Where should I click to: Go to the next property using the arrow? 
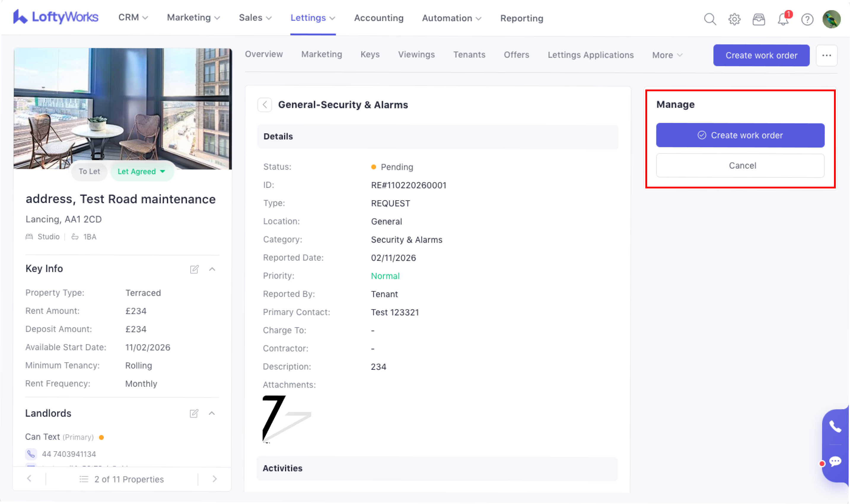(x=214, y=479)
